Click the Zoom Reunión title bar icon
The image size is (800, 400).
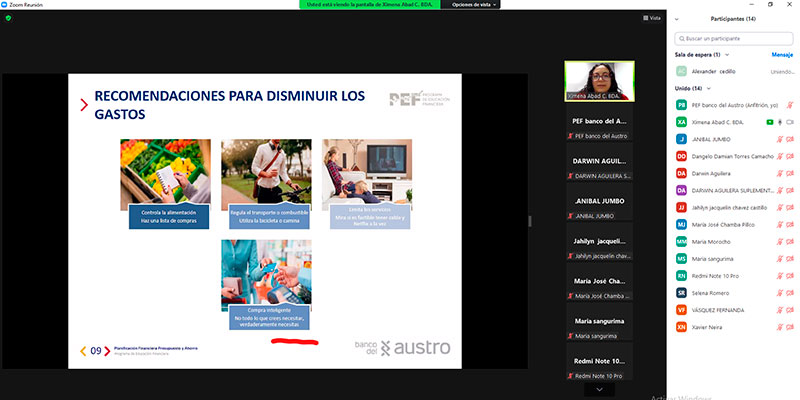point(5,4)
